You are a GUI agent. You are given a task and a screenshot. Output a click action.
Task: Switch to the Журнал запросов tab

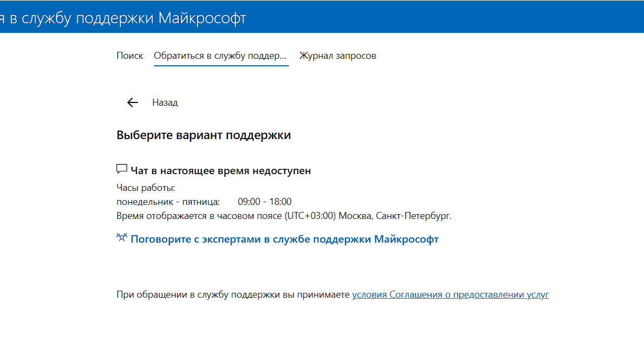point(337,56)
